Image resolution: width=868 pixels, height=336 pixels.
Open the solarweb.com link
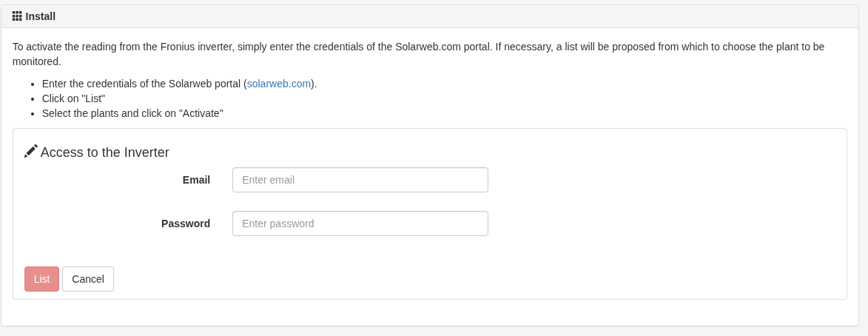pos(279,84)
